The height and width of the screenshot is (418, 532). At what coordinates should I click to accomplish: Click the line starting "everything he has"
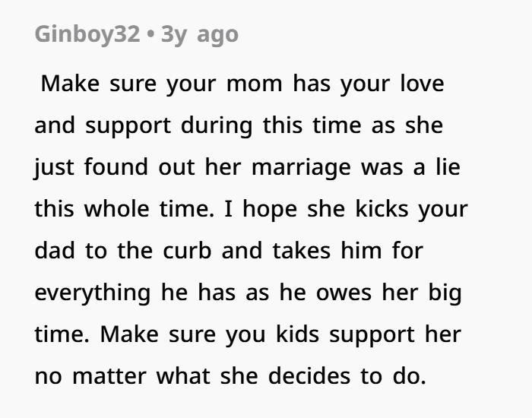click(247, 291)
